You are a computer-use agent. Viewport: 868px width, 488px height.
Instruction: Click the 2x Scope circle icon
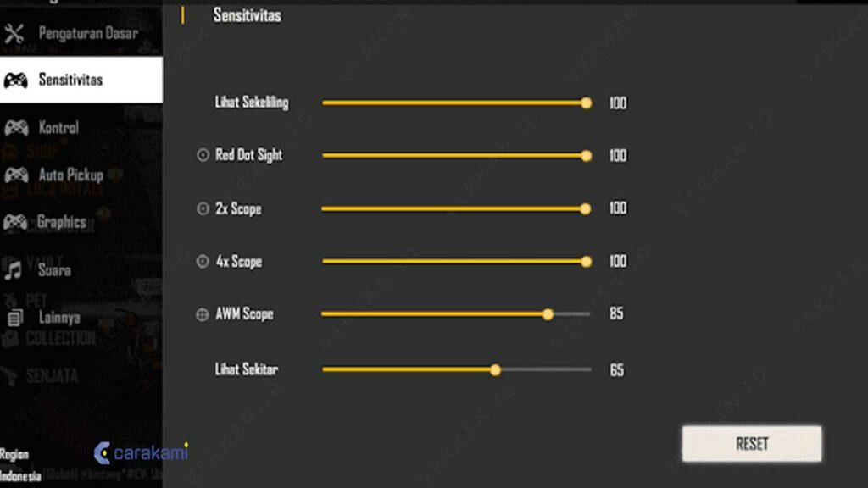[x=203, y=208]
